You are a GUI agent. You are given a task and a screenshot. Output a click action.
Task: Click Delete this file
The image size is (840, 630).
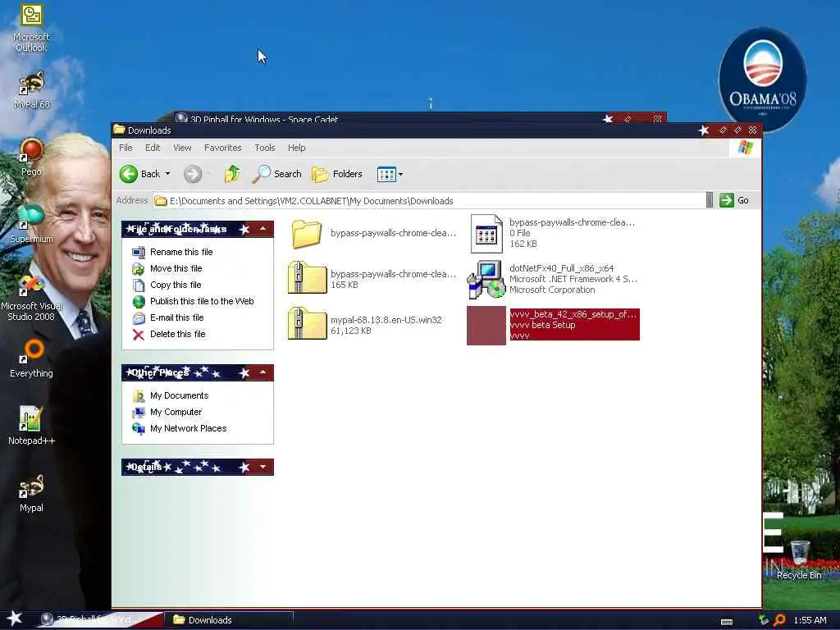coord(168,335)
